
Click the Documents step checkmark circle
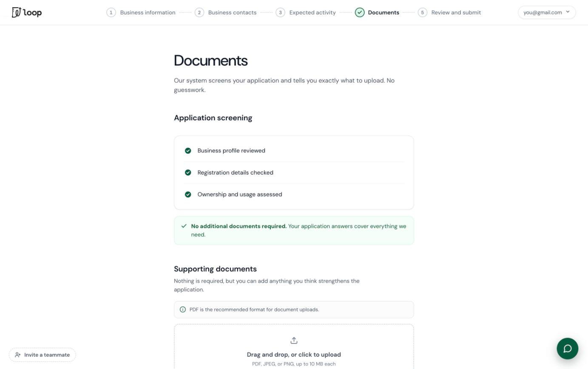(x=360, y=12)
